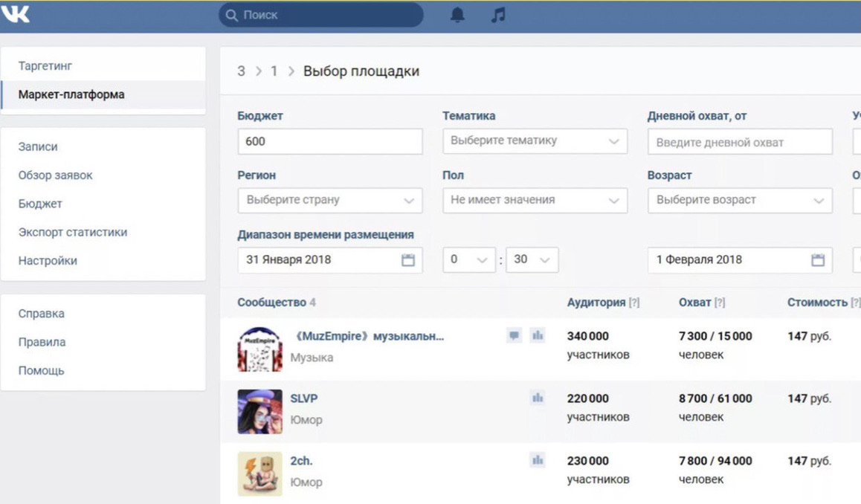Click help mark next to Охват
Screen dimensions: 861x504
(x=720, y=303)
